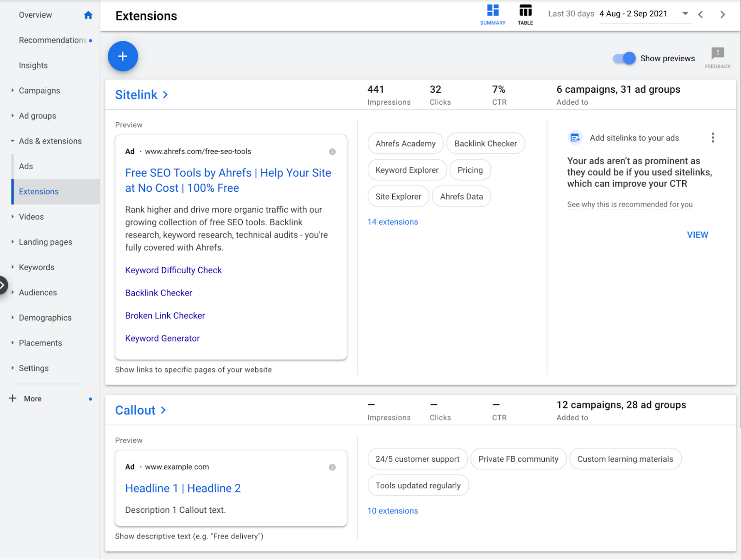Collapse the Ads & extensions section
The image size is (741, 560).
[50, 141]
